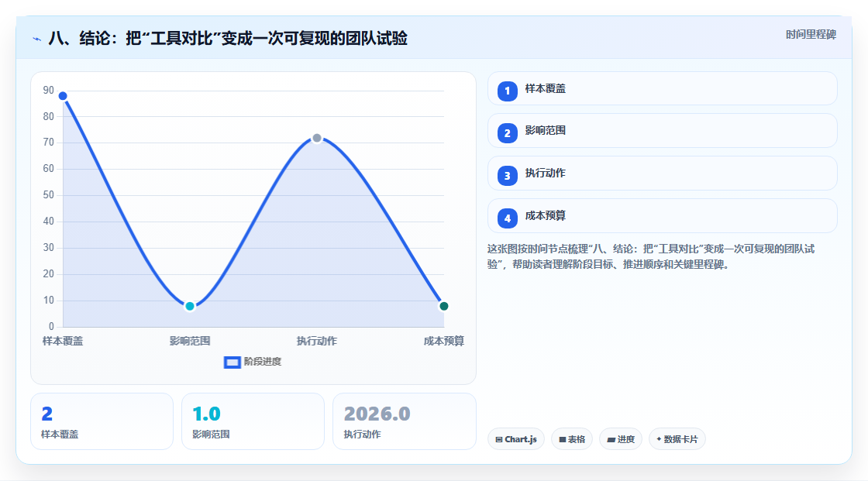
Task: Click the x-axis label 样本覆盖
Action: pyautogui.click(x=63, y=341)
